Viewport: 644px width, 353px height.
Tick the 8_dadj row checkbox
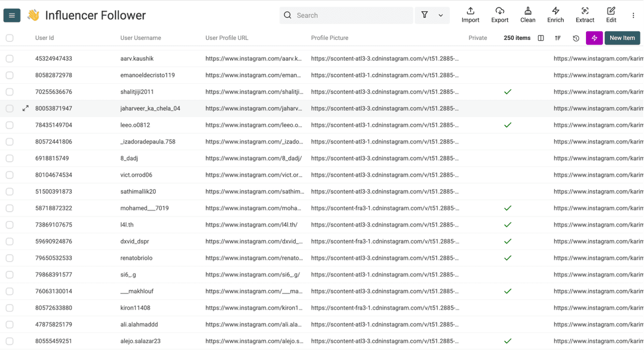pos(10,159)
